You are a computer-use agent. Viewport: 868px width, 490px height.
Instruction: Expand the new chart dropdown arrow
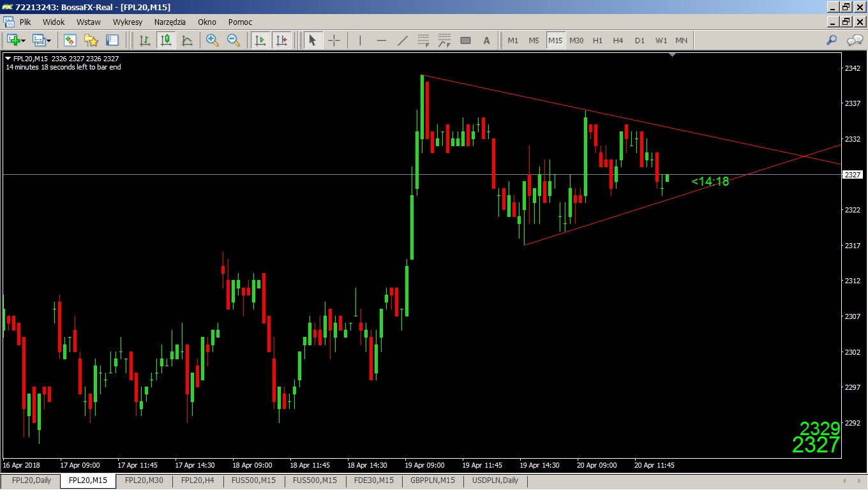pyautogui.click(x=24, y=40)
